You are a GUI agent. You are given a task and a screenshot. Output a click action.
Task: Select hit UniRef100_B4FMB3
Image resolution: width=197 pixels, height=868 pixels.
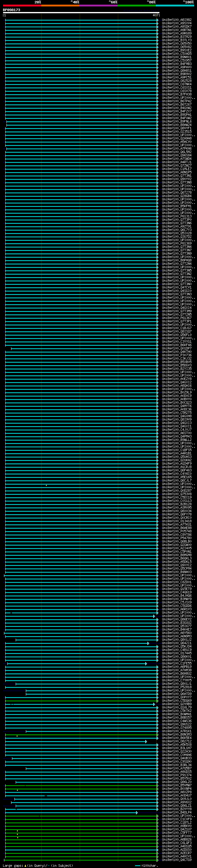(x=176, y=64)
